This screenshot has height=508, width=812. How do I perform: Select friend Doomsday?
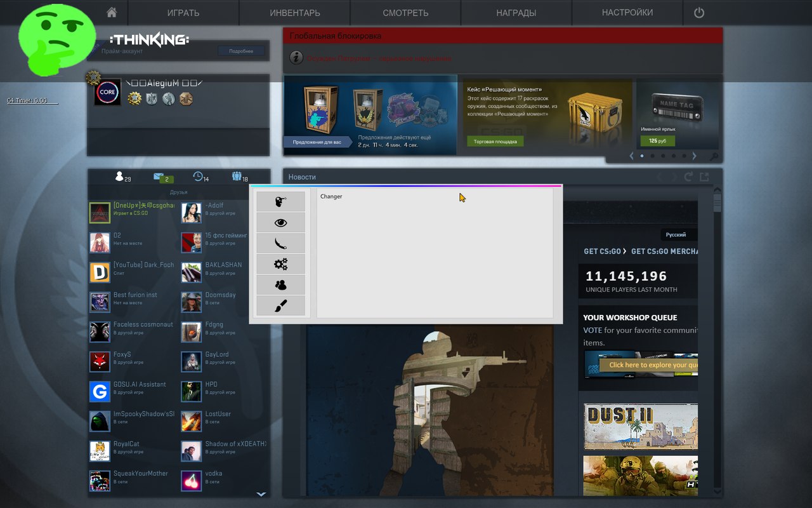coord(225,302)
